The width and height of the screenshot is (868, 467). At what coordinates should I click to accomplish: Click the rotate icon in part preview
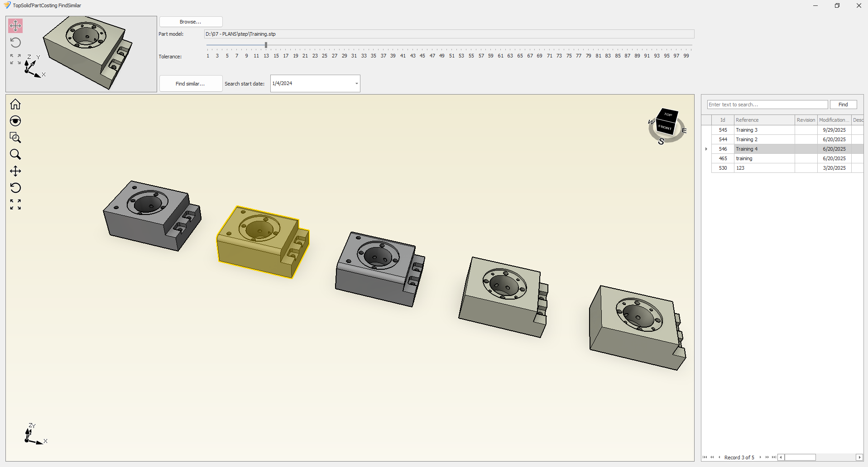click(x=15, y=43)
